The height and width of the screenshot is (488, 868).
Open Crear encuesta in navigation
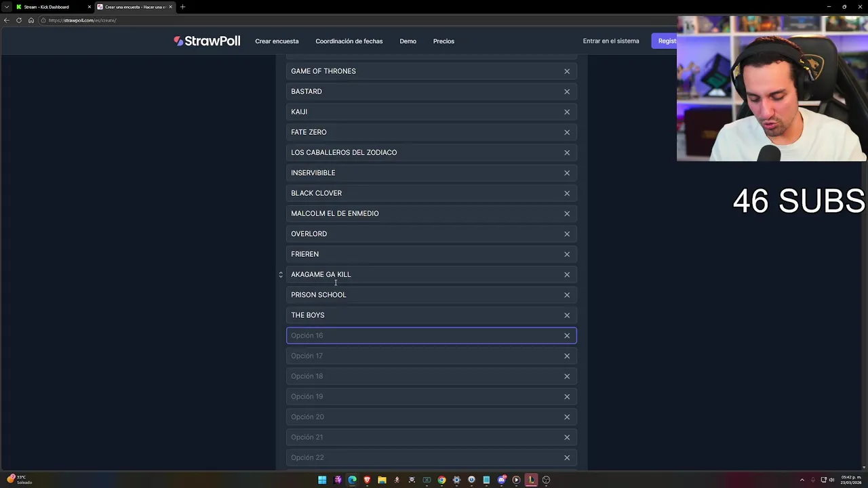(x=277, y=41)
